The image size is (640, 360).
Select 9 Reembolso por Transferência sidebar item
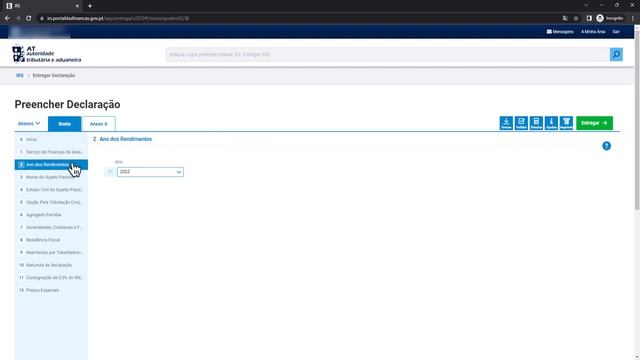point(51,252)
